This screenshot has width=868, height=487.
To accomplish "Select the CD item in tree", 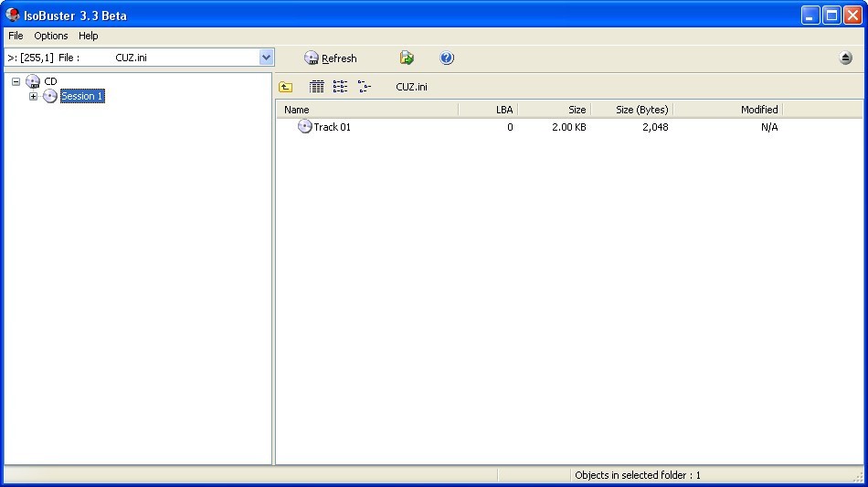I will coord(50,81).
